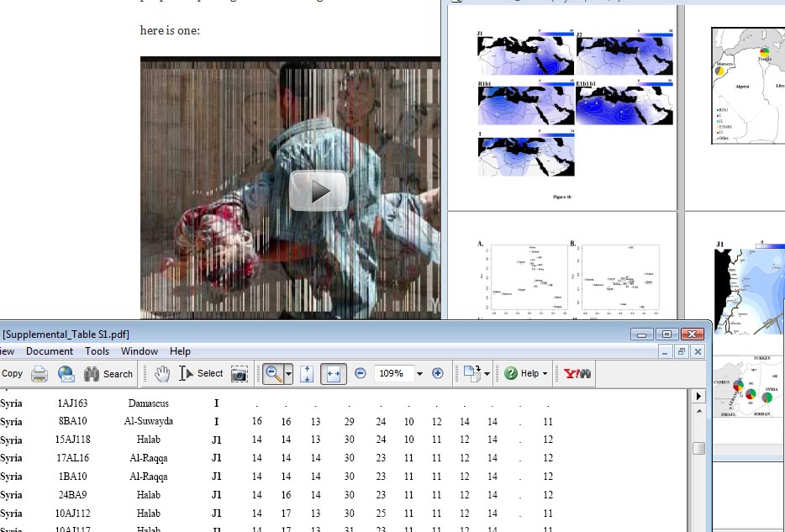Click sample ID 8BA10 in the table
The height and width of the screenshot is (532, 785).
click(72, 421)
